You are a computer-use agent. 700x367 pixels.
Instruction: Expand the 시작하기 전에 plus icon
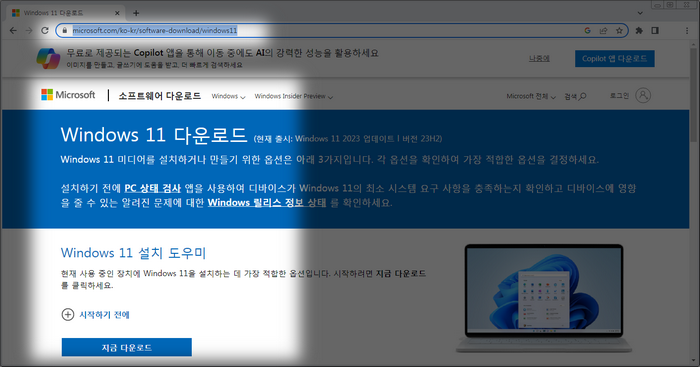67,315
